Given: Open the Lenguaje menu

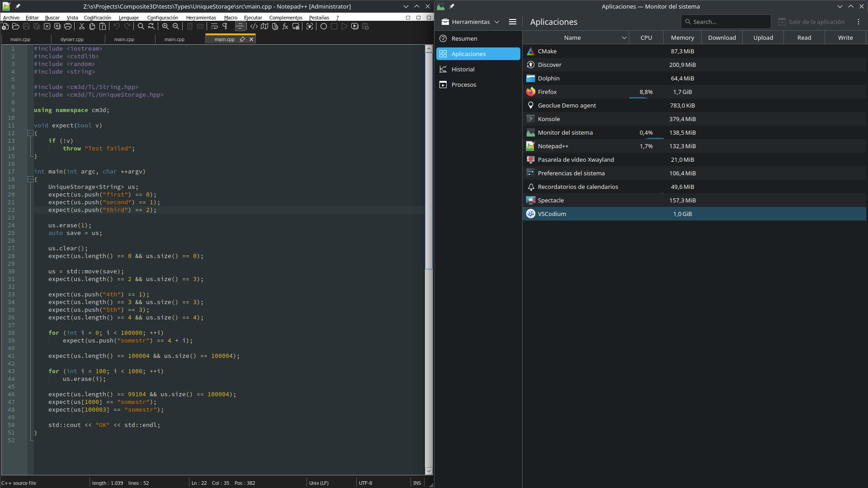Looking at the screenshot, I should (128, 18).
